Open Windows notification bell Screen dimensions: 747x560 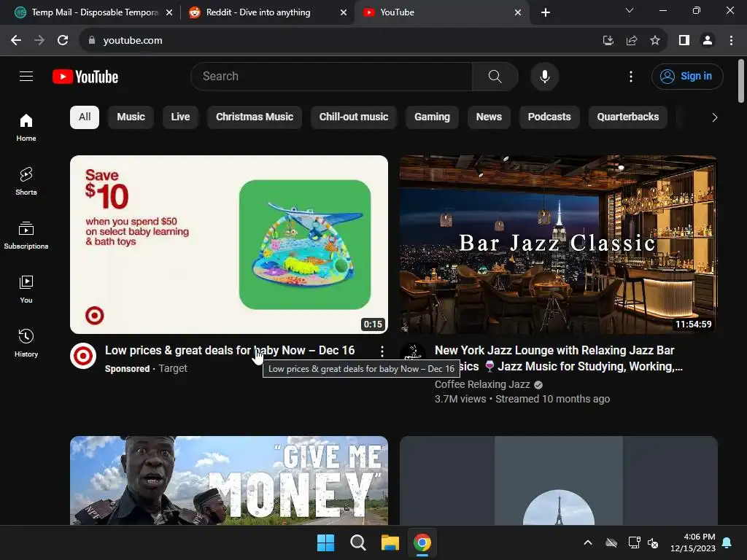pos(727,542)
